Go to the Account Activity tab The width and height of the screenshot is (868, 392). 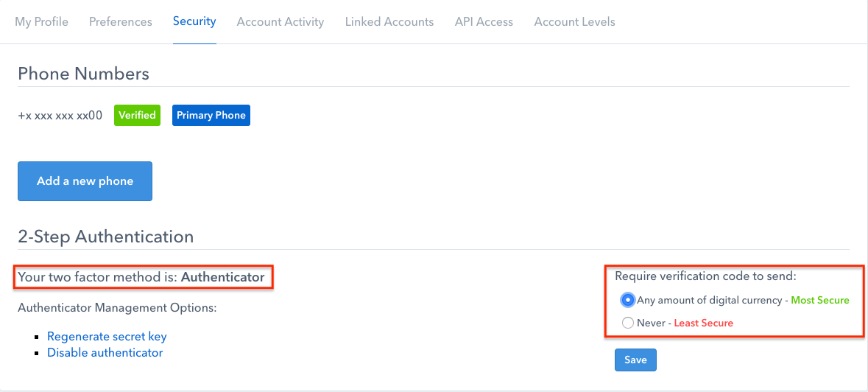pyautogui.click(x=280, y=21)
